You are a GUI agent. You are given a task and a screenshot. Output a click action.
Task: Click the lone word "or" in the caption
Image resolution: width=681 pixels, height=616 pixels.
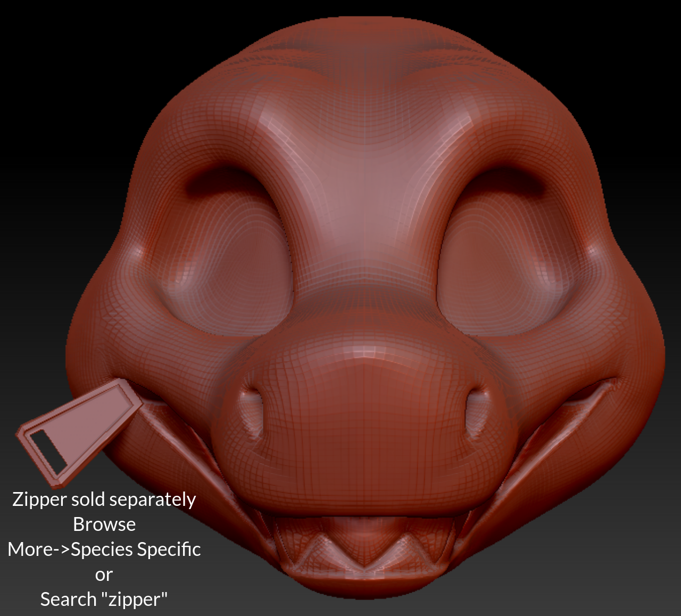pos(104,575)
